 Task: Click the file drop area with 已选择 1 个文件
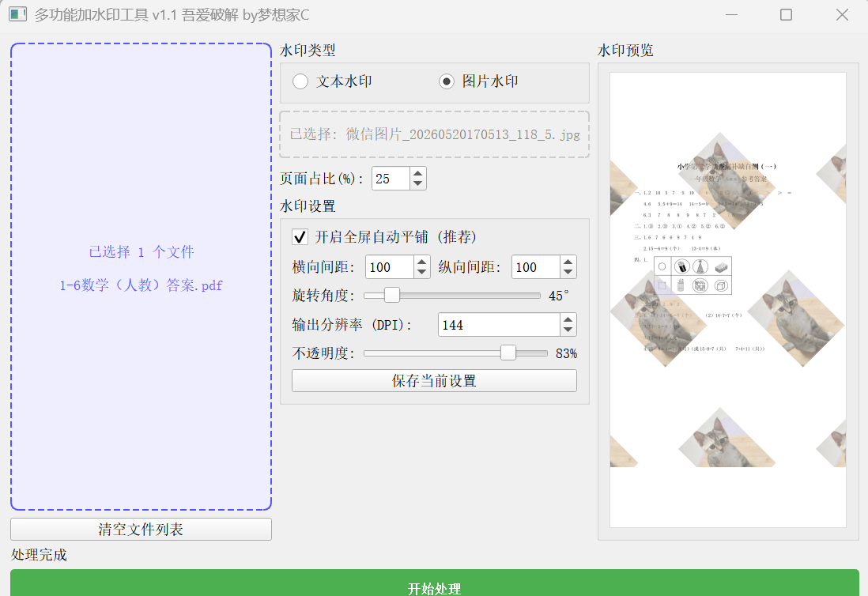pos(141,277)
